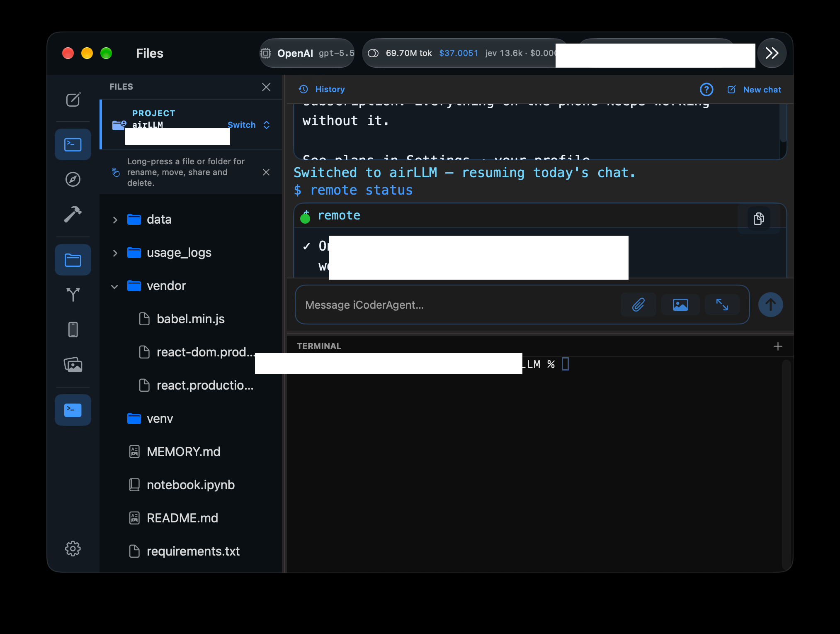Send message with the up arrow
Viewport: 840px width, 634px height.
click(x=770, y=305)
